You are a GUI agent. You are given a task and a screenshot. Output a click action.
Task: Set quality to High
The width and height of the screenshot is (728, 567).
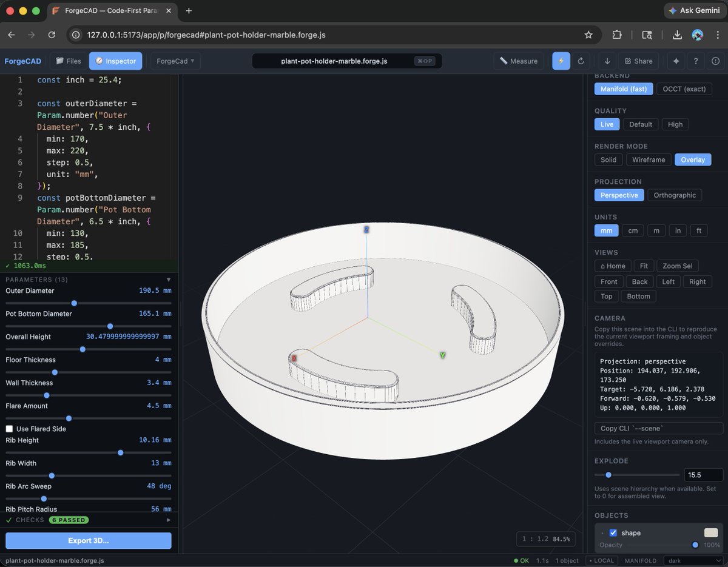pos(675,124)
